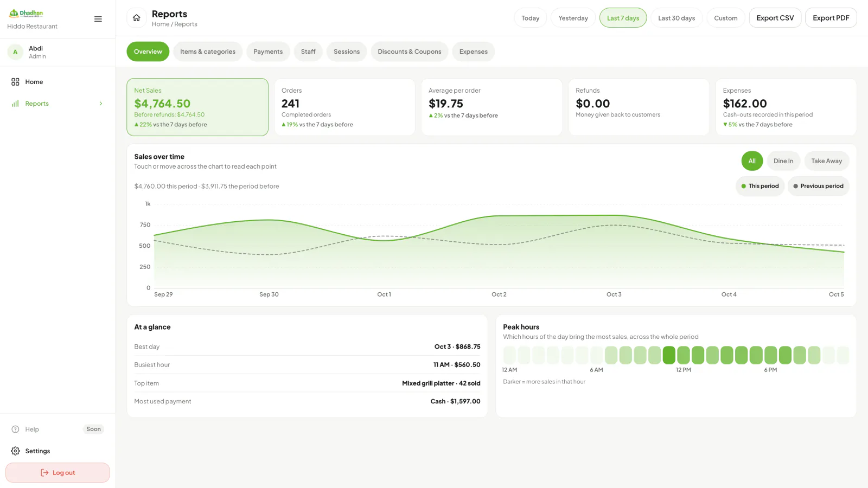Click the 'Mixed grill platter · 42 sold' value
The height and width of the screenshot is (488, 868).
tap(441, 383)
